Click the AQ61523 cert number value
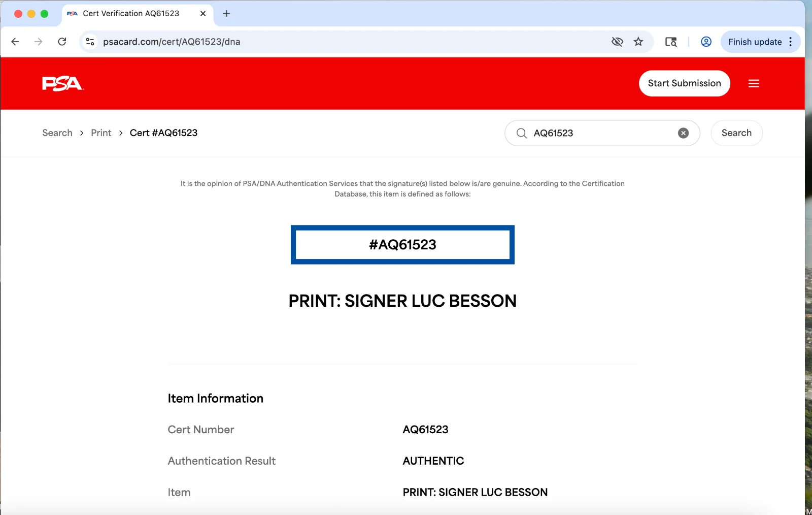This screenshot has height=515, width=812. [x=425, y=430]
